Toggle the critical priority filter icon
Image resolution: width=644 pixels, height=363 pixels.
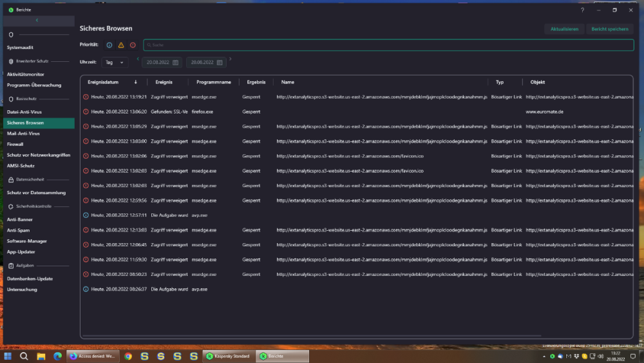(x=133, y=45)
